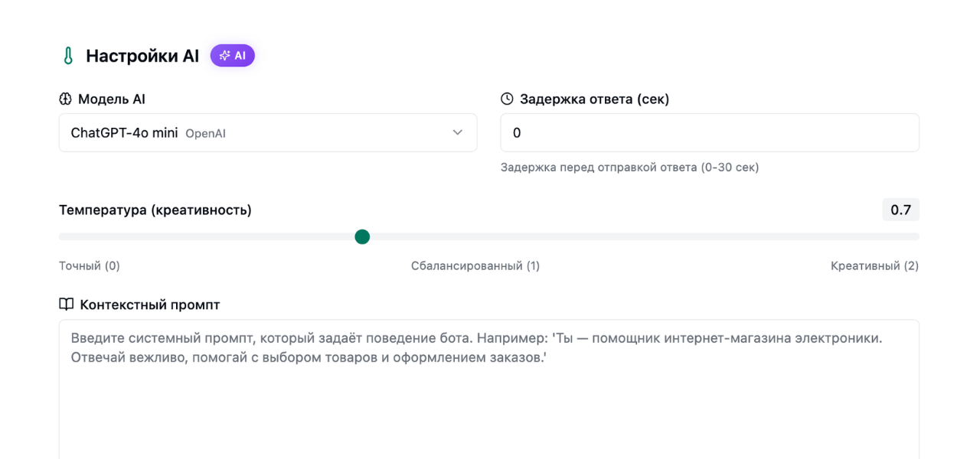
Task: Click the Задержка ответа (сек) label
Action: [594, 99]
